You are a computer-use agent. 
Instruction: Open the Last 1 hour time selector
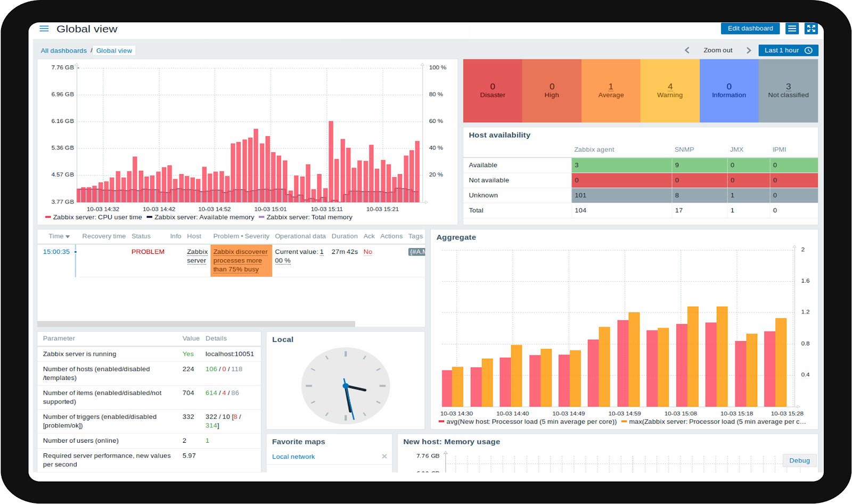(x=788, y=51)
